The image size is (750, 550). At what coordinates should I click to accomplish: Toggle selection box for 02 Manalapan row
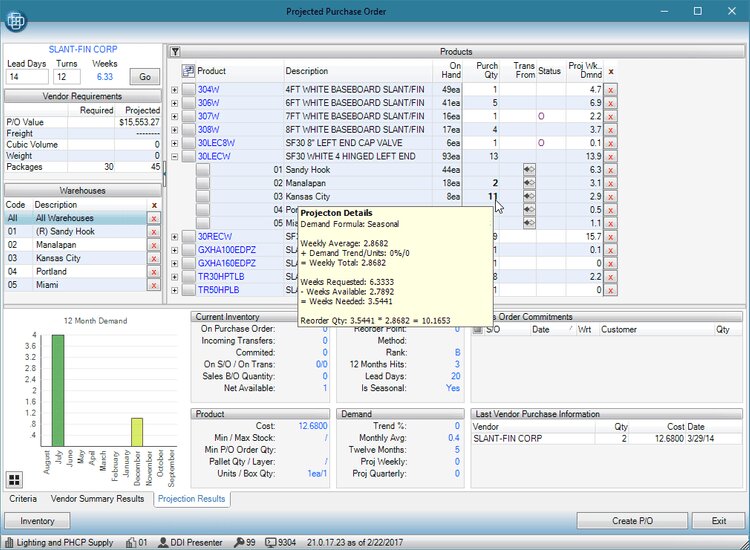tap(202, 184)
